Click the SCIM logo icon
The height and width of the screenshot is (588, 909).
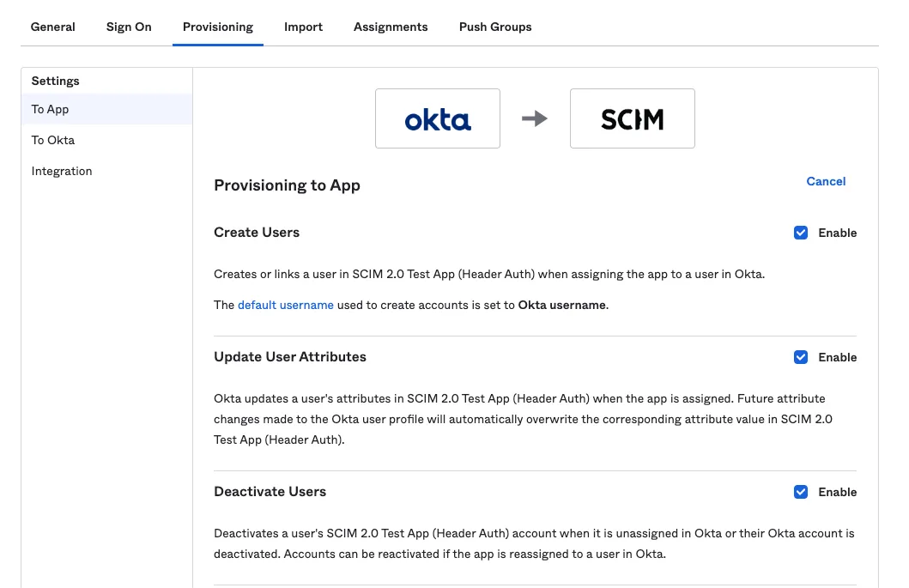tap(632, 118)
